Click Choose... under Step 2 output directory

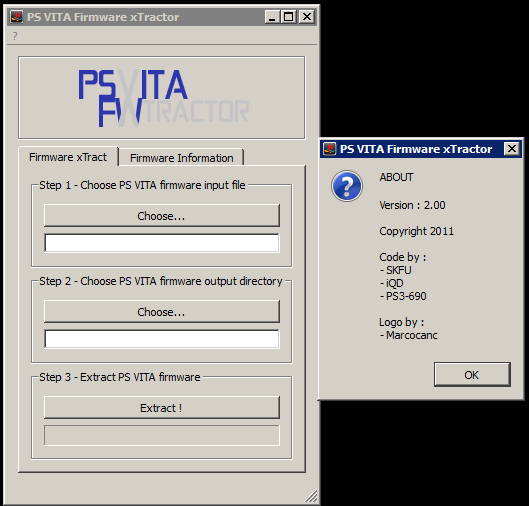[x=162, y=312]
